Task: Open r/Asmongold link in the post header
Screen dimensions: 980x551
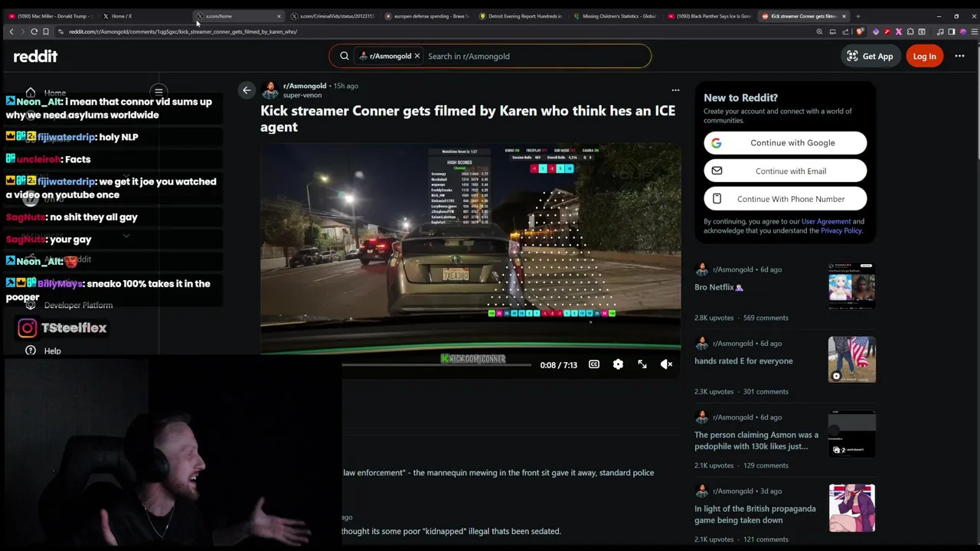Action: (x=304, y=86)
